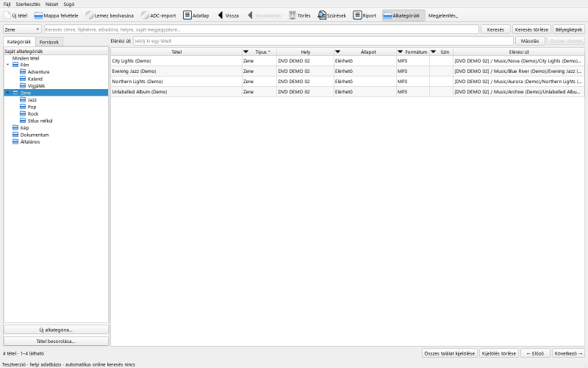The image size is (588, 368).
Task: Click Mappa felvétele folder icon
Action: point(39,15)
